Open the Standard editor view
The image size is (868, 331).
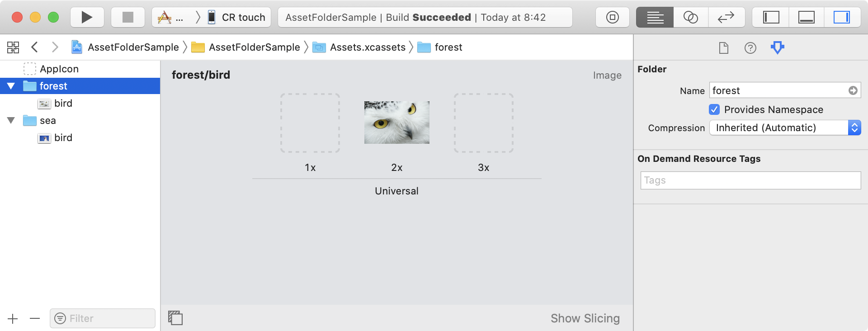[x=655, y=17]
